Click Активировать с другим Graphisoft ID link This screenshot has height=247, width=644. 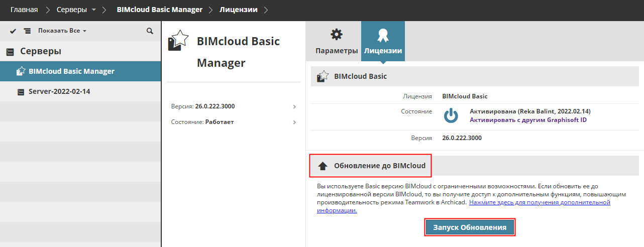[x=528, y=120]
